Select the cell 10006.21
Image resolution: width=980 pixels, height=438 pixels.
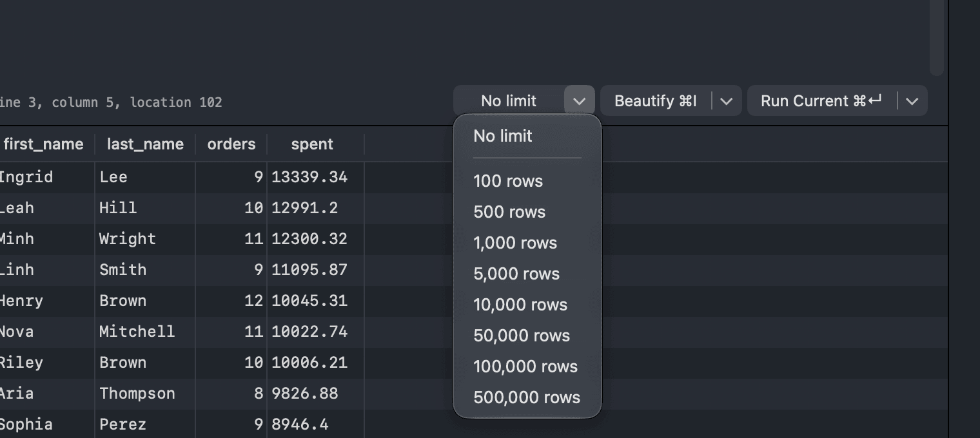(x=315, y=363)
